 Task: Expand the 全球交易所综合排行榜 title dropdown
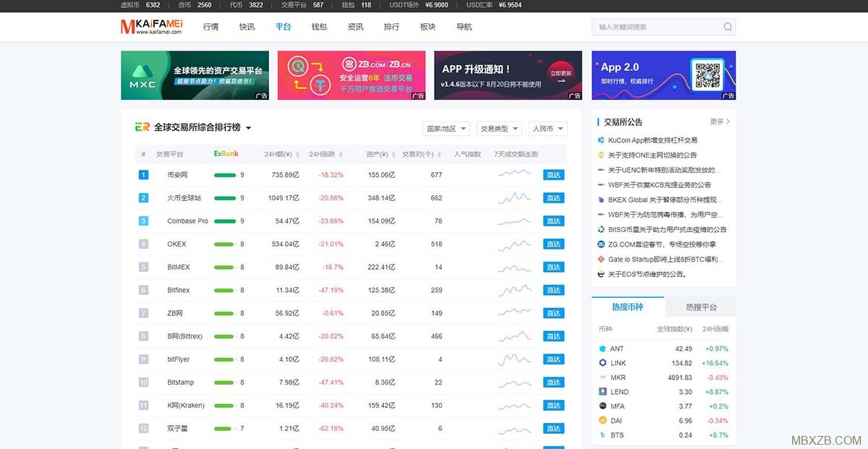[x=248, y=128]
